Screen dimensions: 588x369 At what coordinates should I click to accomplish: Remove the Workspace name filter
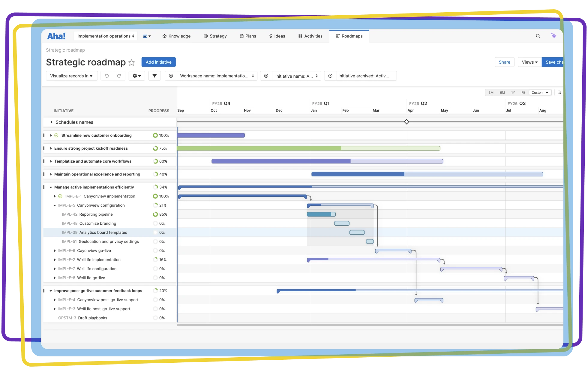coord(171,76)
